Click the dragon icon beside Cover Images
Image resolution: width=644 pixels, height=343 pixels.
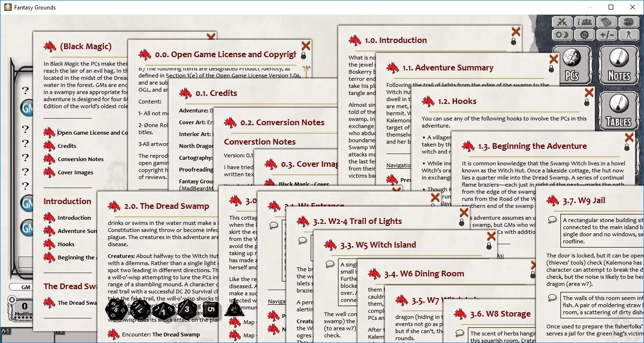(x=50, y=172)
